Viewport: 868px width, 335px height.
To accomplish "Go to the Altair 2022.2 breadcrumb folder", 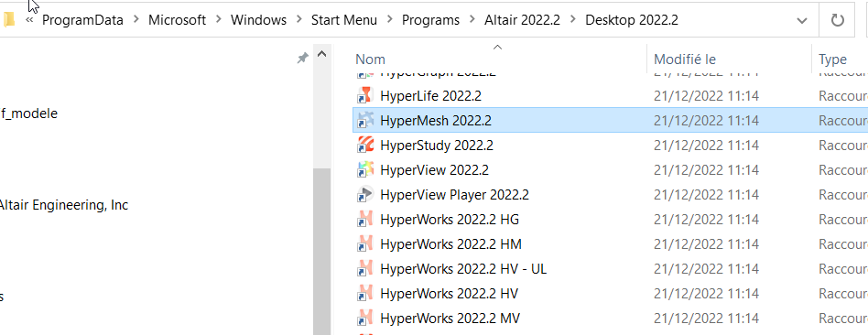I will (522, 20).
